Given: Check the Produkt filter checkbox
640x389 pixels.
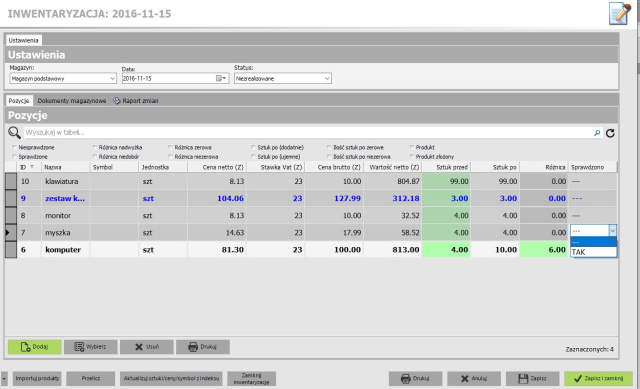Looking at the screenshot, I should tap(412, 147).
